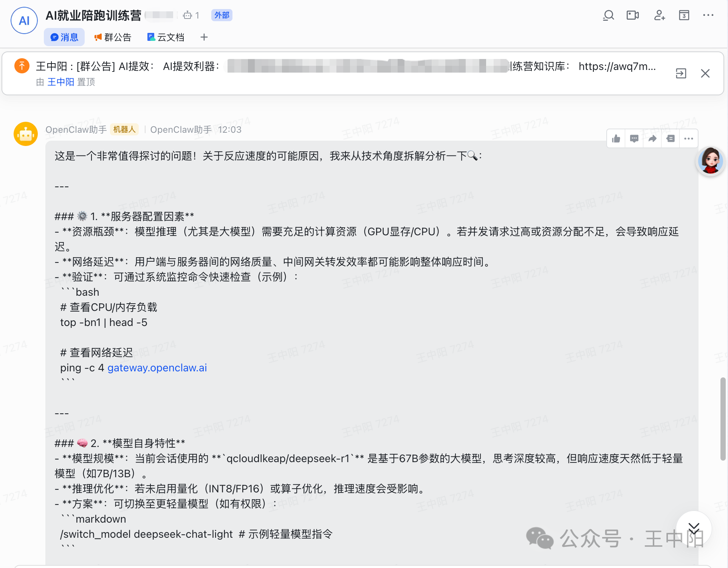
Task: Jump to pinned message with arrow icon
Action: point(681,73)
